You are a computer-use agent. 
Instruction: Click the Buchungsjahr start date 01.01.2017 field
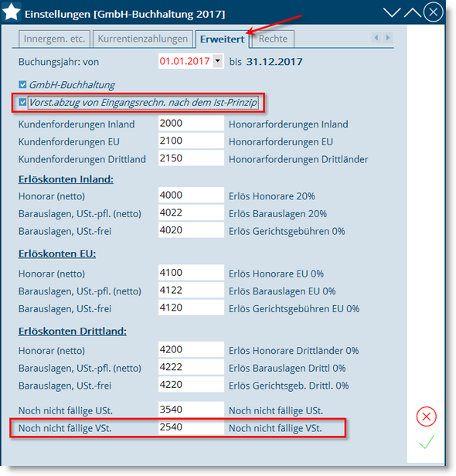click(185, 61)
